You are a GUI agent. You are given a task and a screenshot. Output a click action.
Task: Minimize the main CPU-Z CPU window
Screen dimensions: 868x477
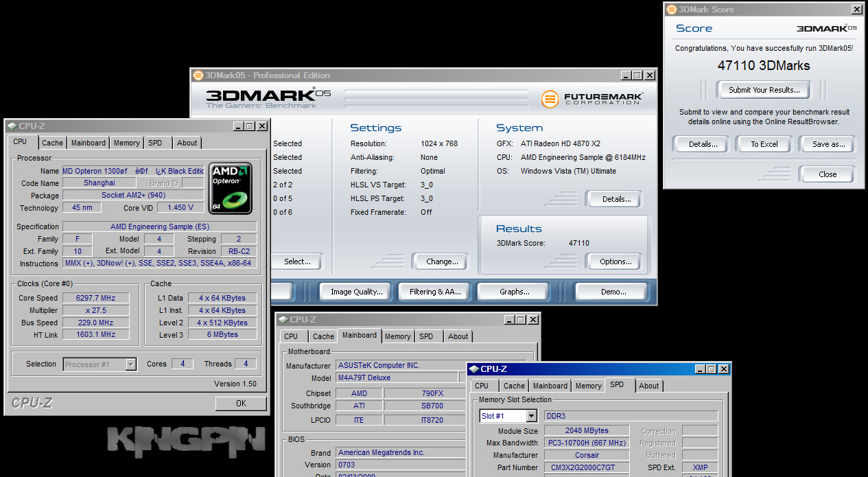[238, 126]
